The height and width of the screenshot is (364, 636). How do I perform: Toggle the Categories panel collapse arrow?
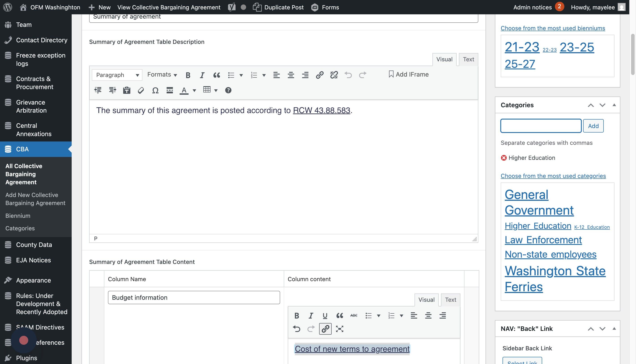[614, 105]
